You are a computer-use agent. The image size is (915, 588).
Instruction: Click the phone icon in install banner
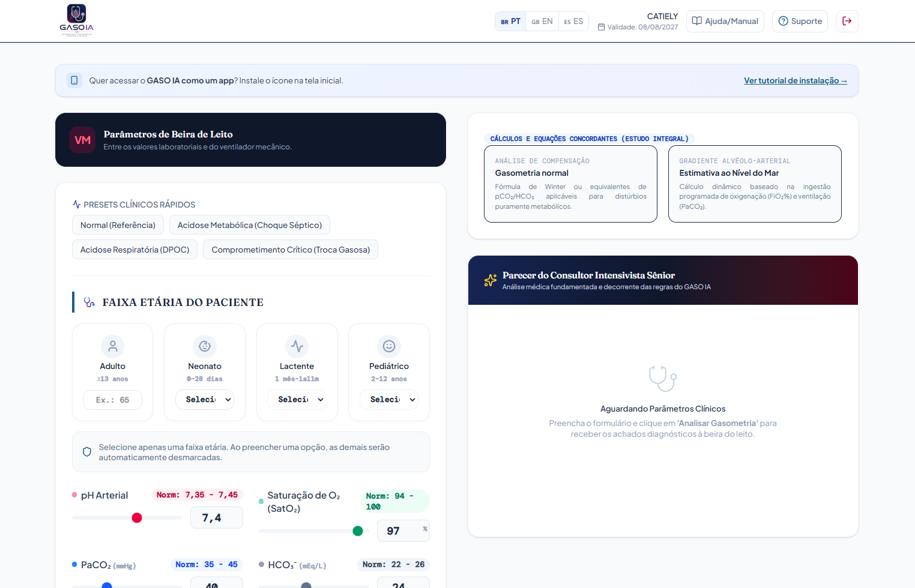click(x=74, y=80)
